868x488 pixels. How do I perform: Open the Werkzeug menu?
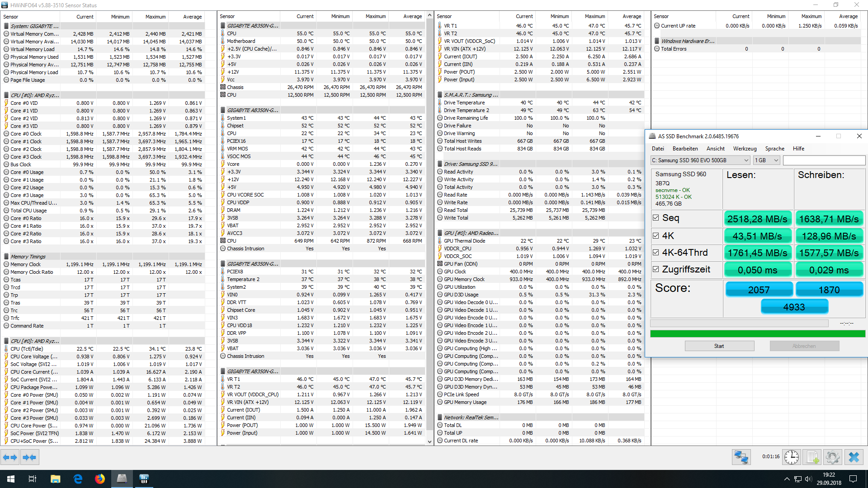745,149
